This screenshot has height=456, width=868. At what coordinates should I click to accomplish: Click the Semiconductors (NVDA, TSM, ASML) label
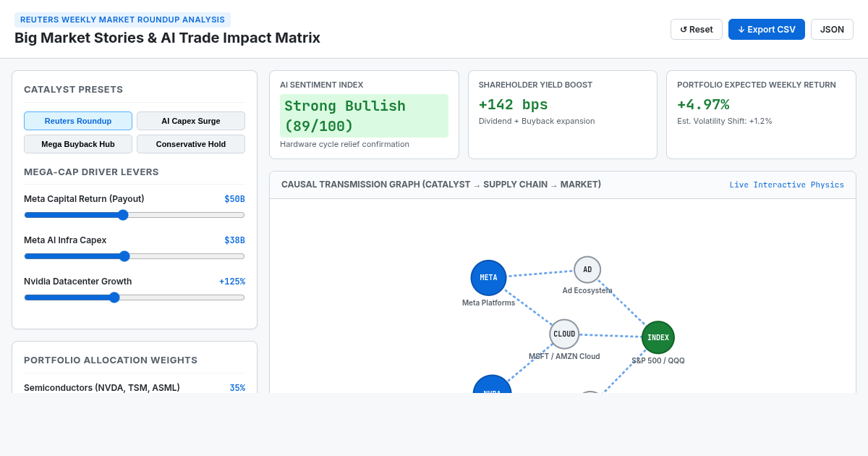click(102, 388)
